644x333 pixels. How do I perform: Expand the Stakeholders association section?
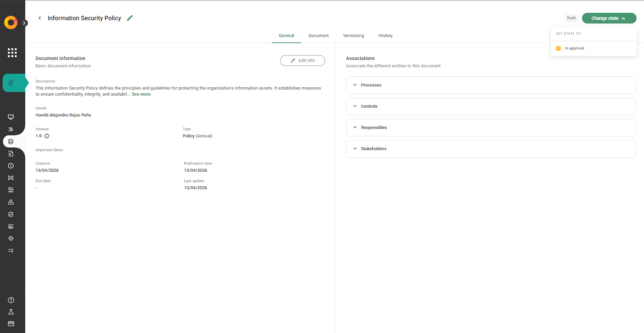click(x=491, y=149)
